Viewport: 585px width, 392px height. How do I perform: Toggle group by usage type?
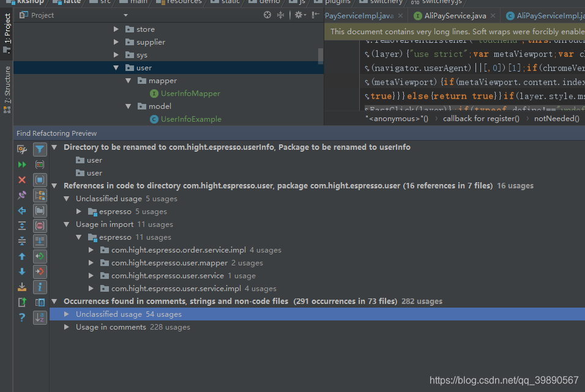pyautogui.click(x=40, y=195)
